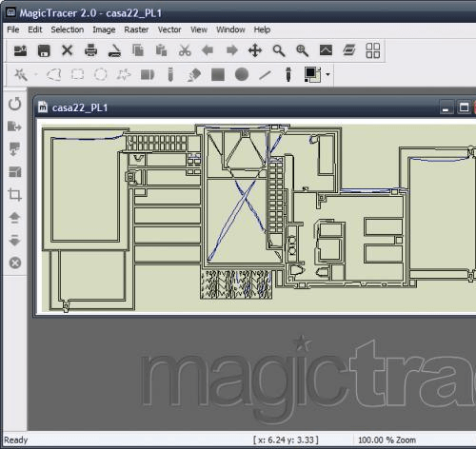Pick the filled rectangle tool
The height and width of the screenshot is (449, 476).
point(218,75)
